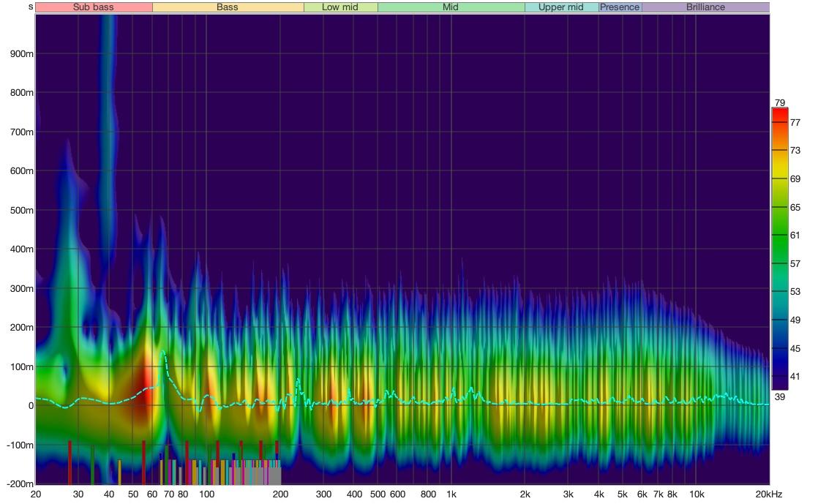The height and width of the screenshot is (504, 818).
Task: Select the 4k frequency axis label
Action: pos(599,494)
